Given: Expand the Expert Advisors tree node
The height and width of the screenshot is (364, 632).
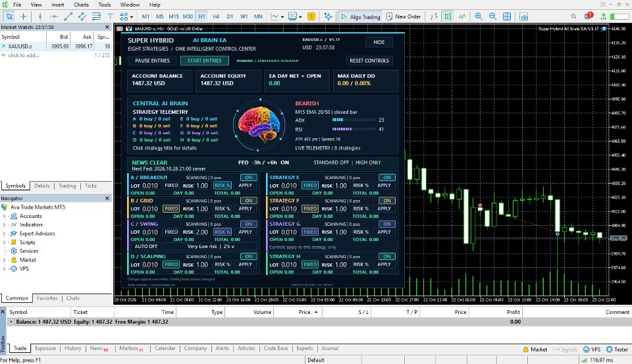Looking at the screenshot, I should click(4, 234).
